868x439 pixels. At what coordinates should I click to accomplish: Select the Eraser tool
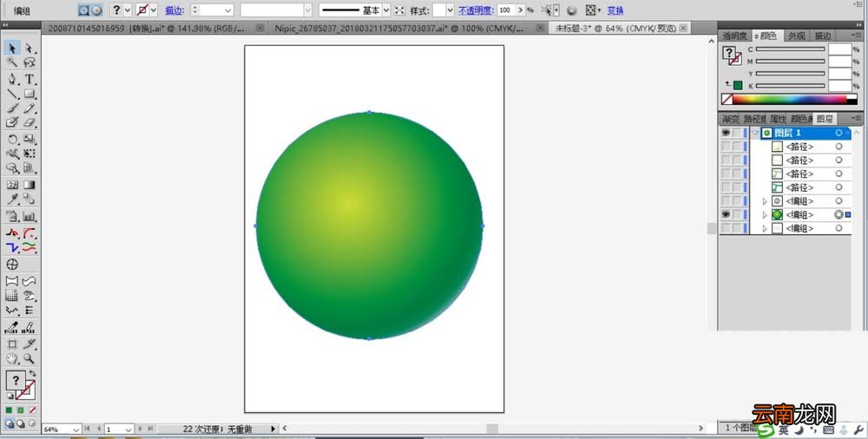coord(30,122)
